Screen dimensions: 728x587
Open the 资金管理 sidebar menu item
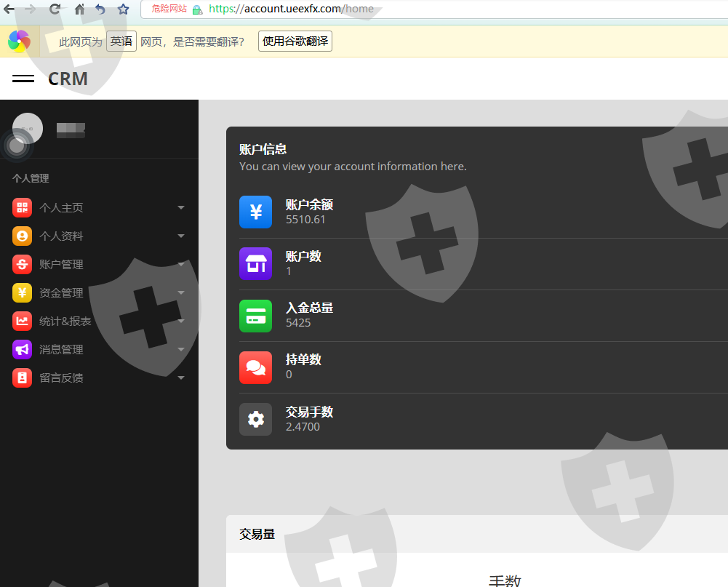(61, 293)
